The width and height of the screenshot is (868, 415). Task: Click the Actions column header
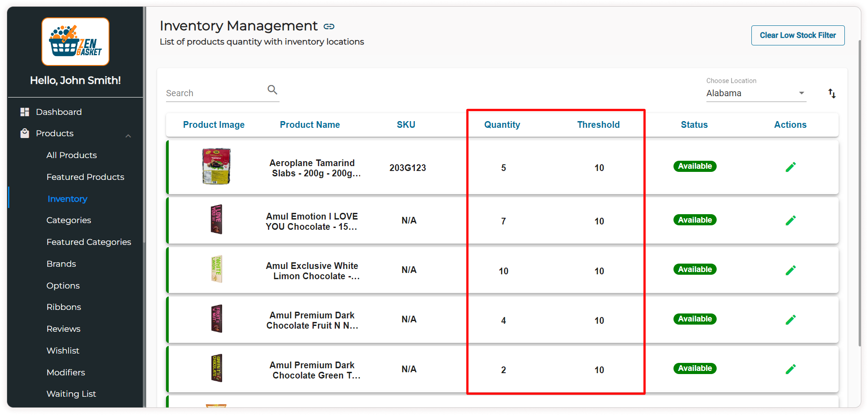790,125
